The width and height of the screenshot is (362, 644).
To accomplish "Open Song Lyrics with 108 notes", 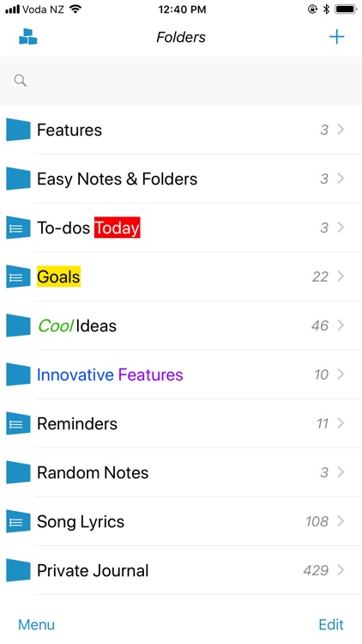I will pyautogui.click(x=181, y=521).
